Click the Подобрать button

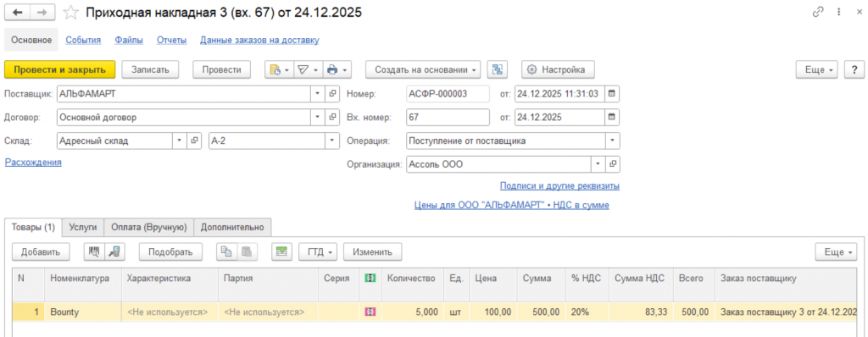[x=170, y=251]
